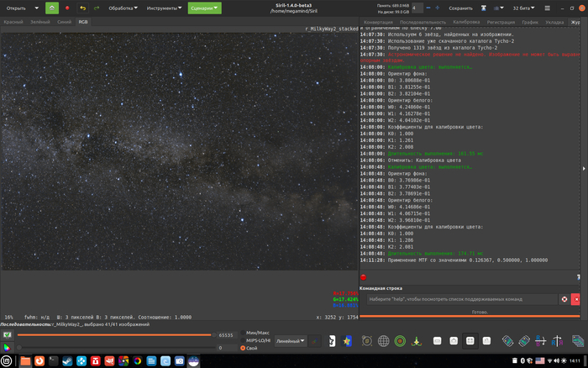Viewport: 588px width, 368px height.
Task: Click the lifebuoy command help icon
Action: point(564,298)
